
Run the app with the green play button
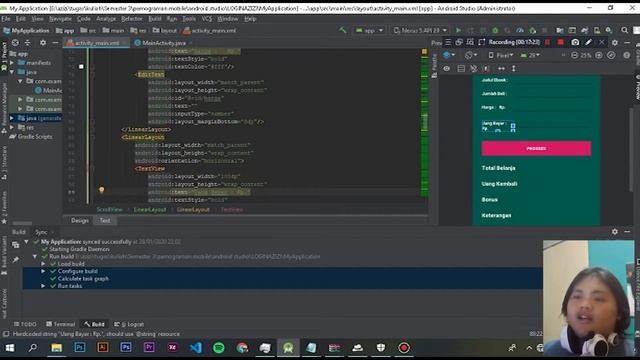pos(458,30)
